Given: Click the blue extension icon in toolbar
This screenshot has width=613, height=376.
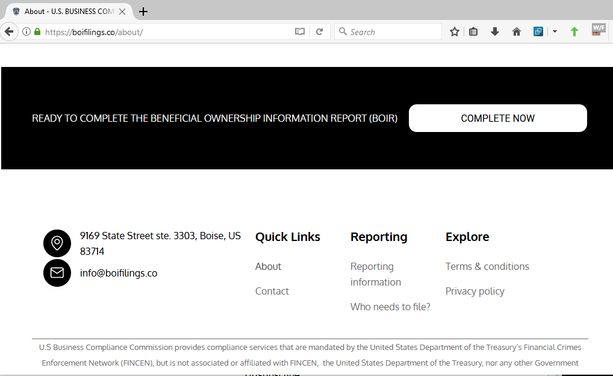Looking at the screenshot, I should [x=538, y=32].
